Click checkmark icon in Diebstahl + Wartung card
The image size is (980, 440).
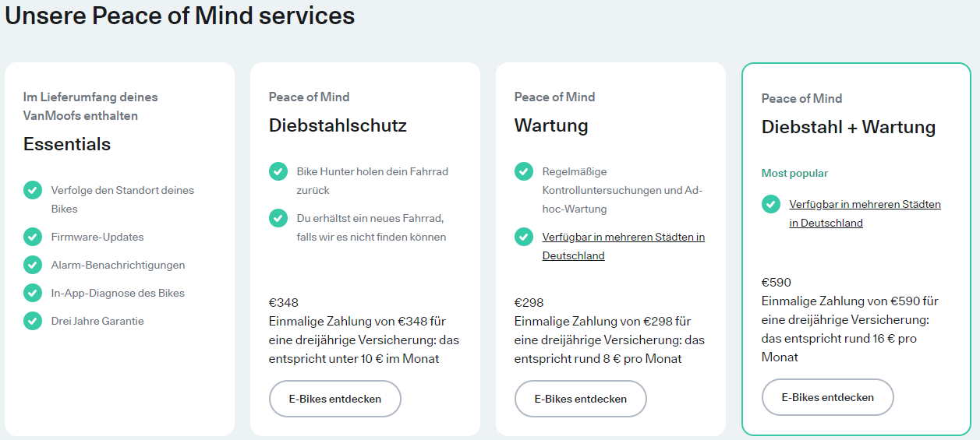pos(771,204)
